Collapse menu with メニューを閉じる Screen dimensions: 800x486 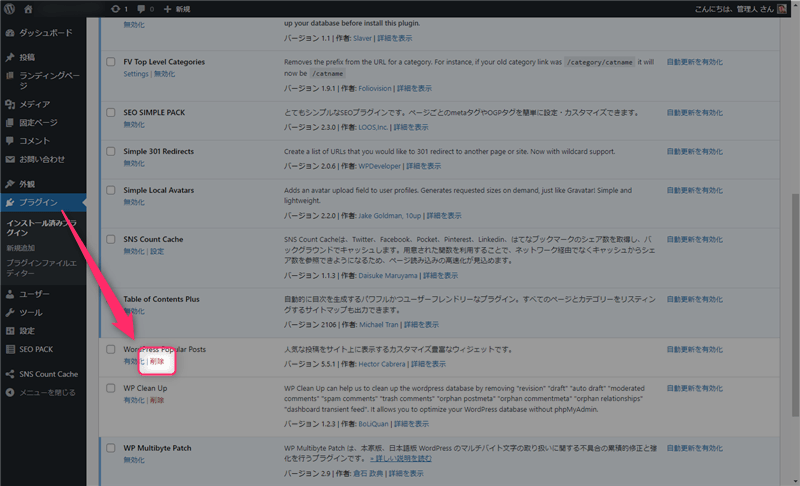[x=43, y=392]
